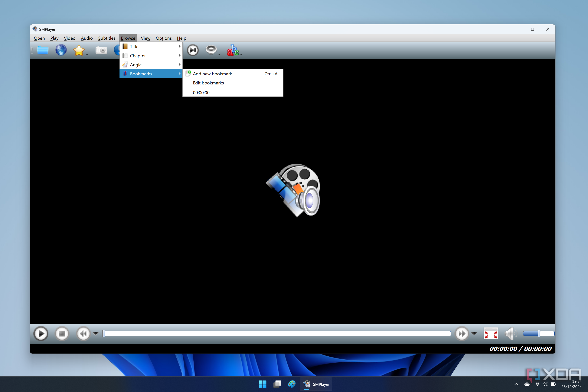Open the Paint app in taskbar
This screenshot has height=392, width=588.
tap(292, 384)
